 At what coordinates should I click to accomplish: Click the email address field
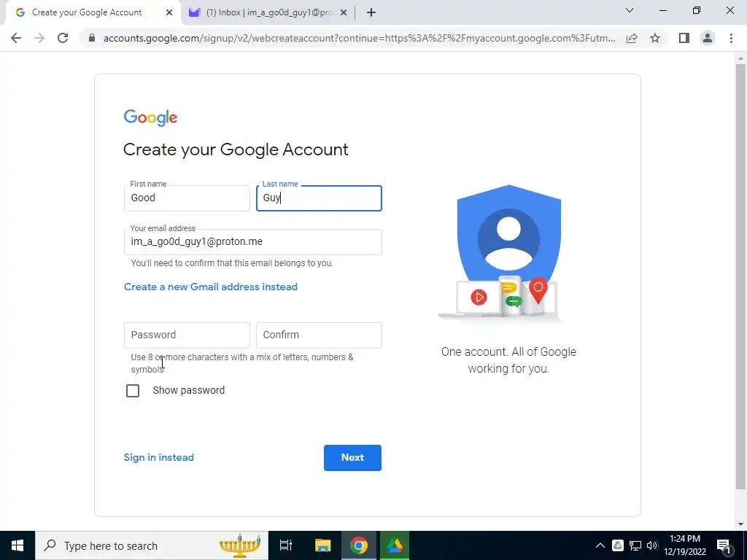(x=253, y=242)
